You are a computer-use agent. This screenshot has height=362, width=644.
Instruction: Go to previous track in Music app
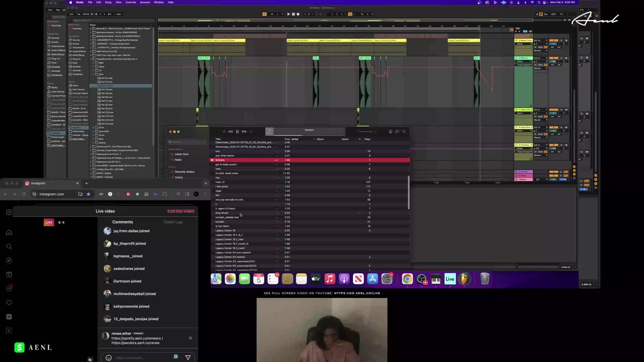230,132
